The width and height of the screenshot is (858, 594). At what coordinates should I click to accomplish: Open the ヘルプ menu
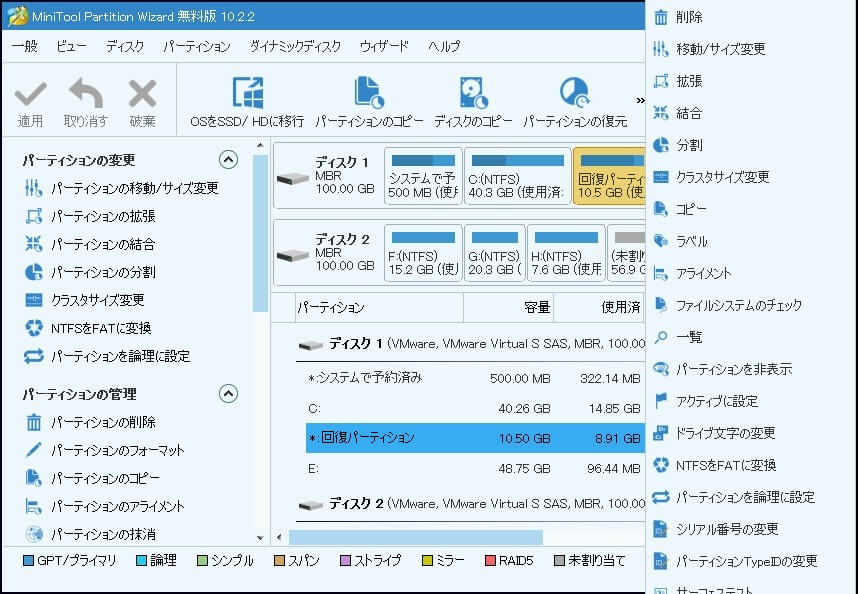[444, 46]
